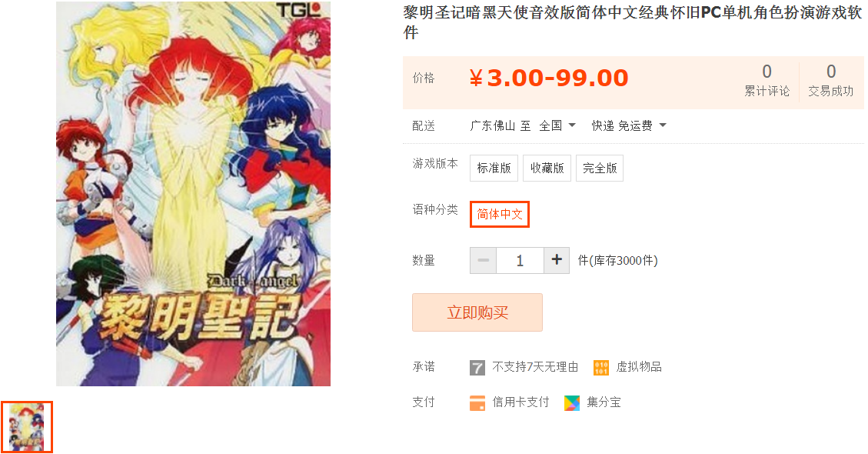Viewport: 868px width, 454px height.
Task: Toggle the 简体中文 language option
Action: 500,214
